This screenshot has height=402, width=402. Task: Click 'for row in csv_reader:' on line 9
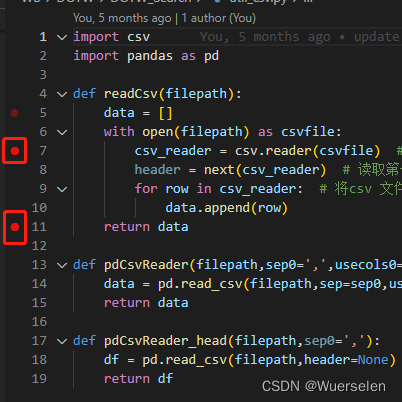[x=219, y=189]
